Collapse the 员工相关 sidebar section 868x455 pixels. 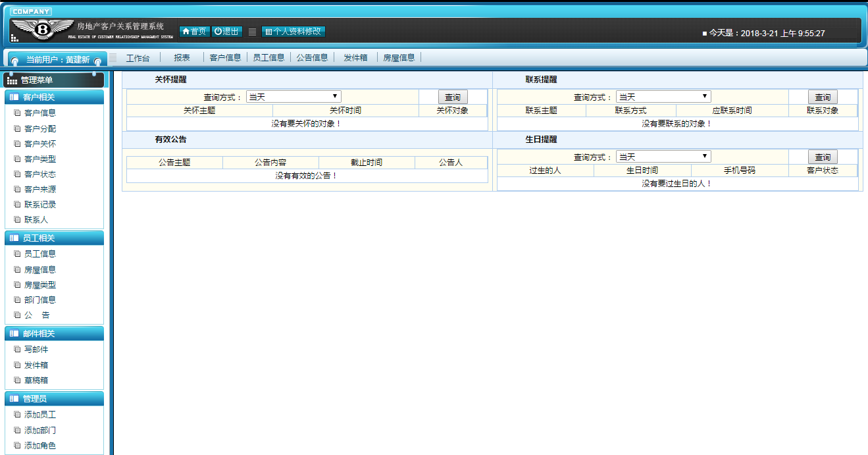tap(54, 238)
